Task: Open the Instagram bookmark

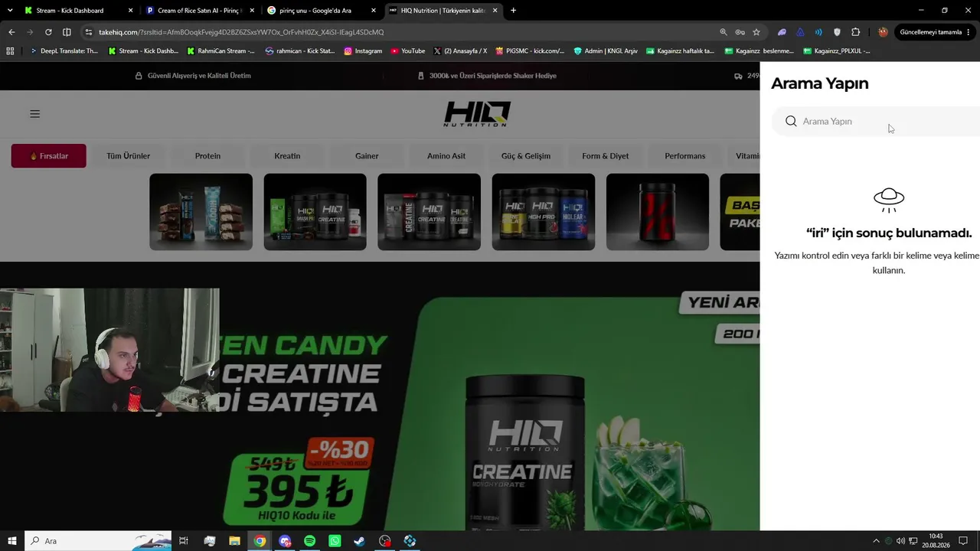Action: pyautogui.click(x=363, y=51)
